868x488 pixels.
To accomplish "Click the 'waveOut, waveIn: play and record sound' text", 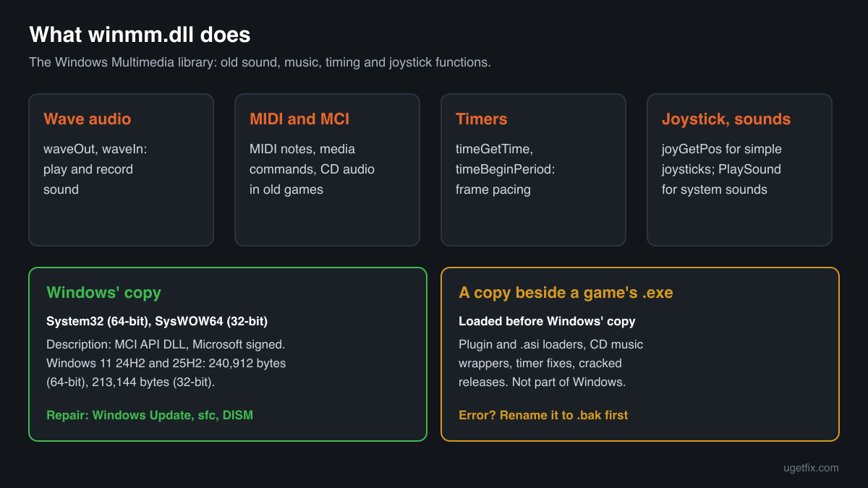I will (95, 169).
